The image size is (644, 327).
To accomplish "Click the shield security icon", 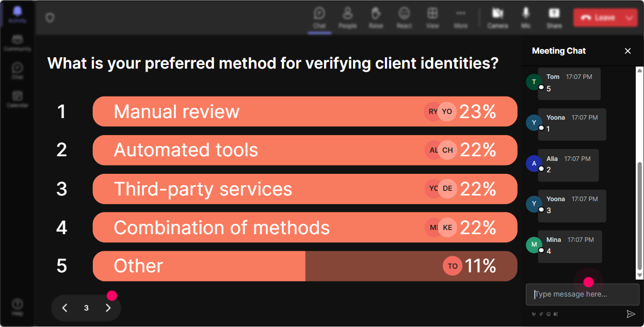I will tap(50, 18).
